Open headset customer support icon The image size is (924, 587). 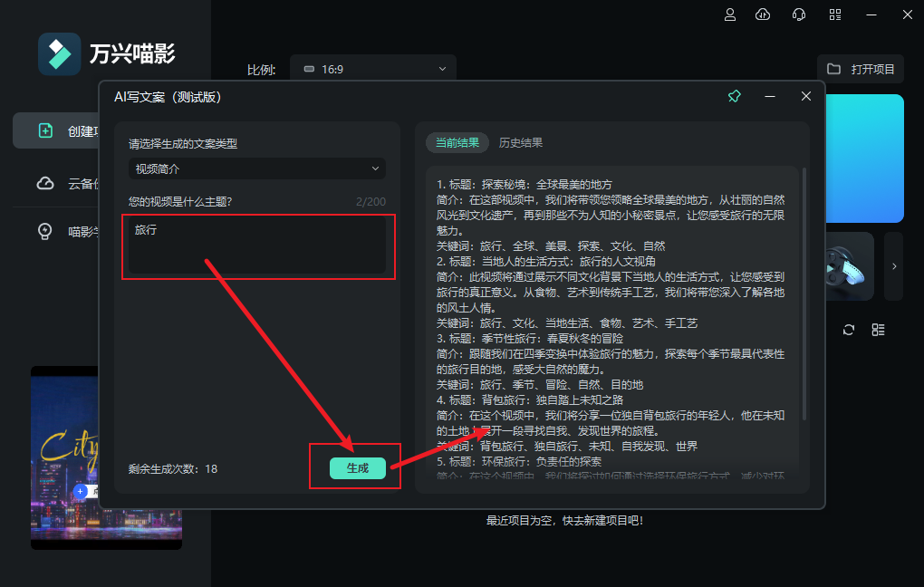(x=797, y=14)
